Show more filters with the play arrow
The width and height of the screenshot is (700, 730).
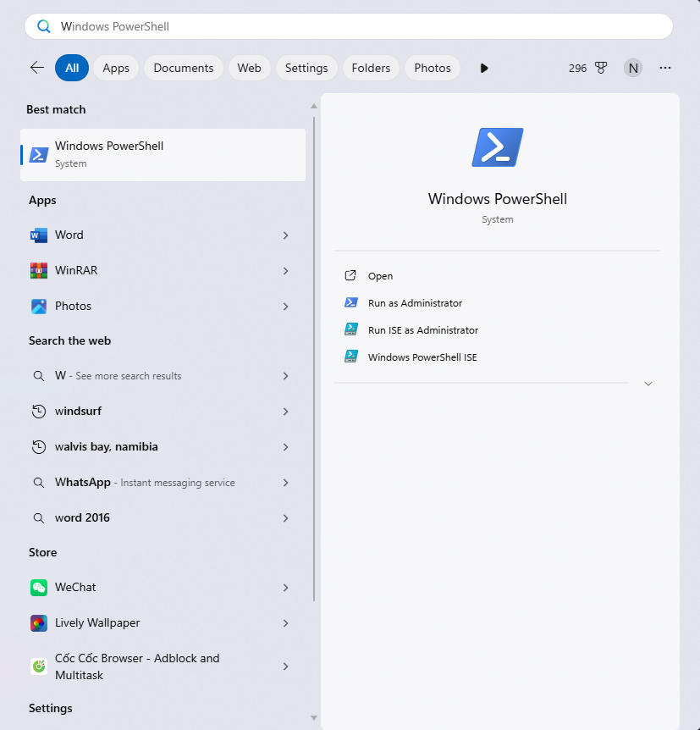click(x=484, y=68)
